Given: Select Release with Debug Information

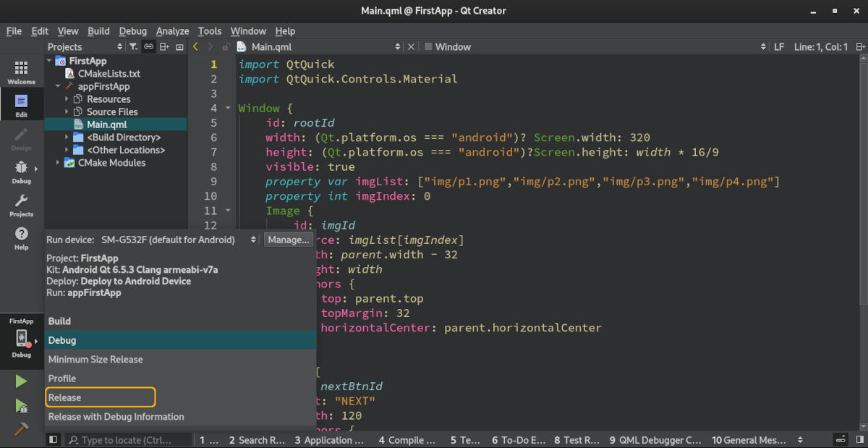Looking at the screenshot, I should (180, 417).
